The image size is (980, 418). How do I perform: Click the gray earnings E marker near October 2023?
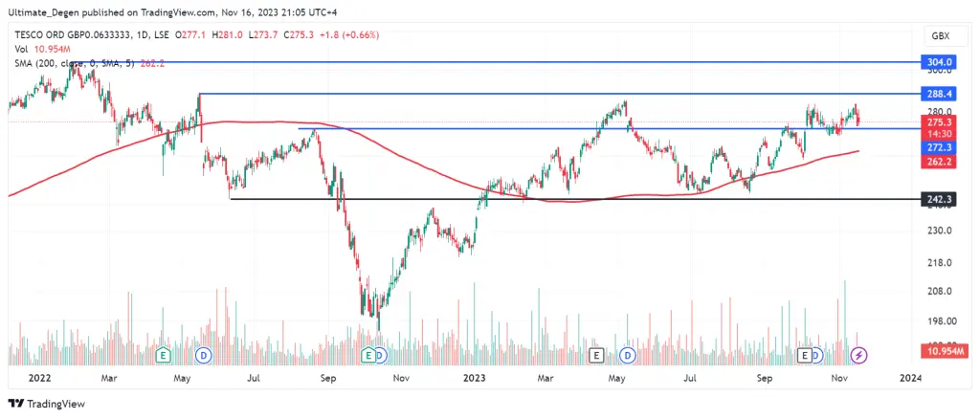tap(805, 356)
